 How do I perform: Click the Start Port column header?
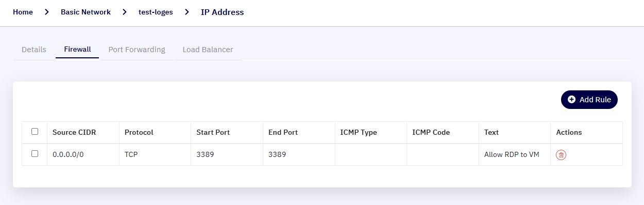[213, 132]
